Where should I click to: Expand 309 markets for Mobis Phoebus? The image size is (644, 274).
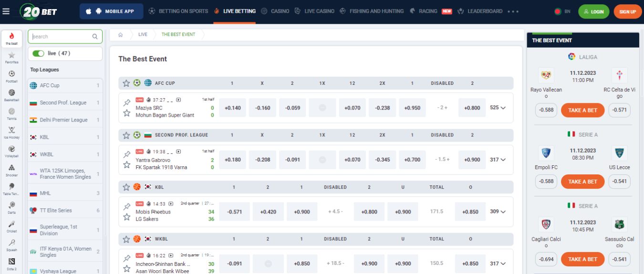point(498,212)
